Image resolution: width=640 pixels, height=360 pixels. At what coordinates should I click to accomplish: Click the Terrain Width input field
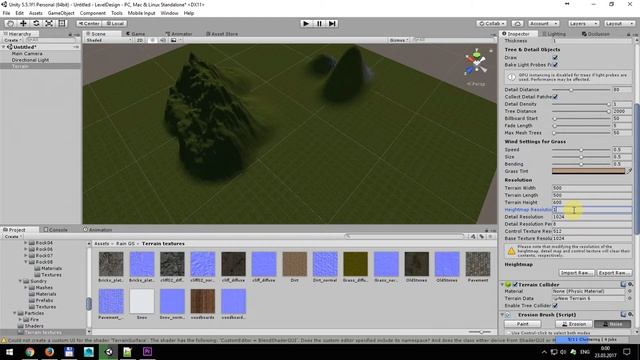[x=592, y=188]
